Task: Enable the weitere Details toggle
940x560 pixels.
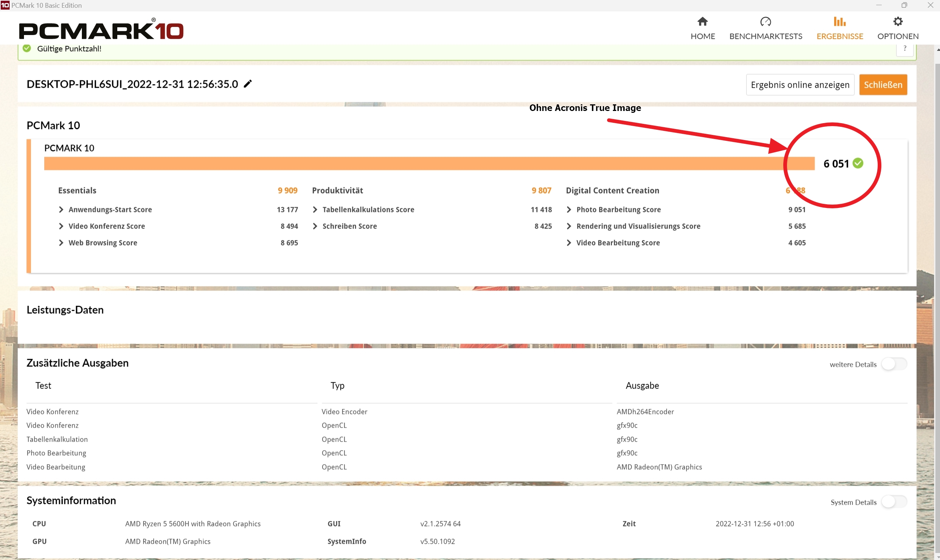Action: pyautogui.click(x=894, y=364)
